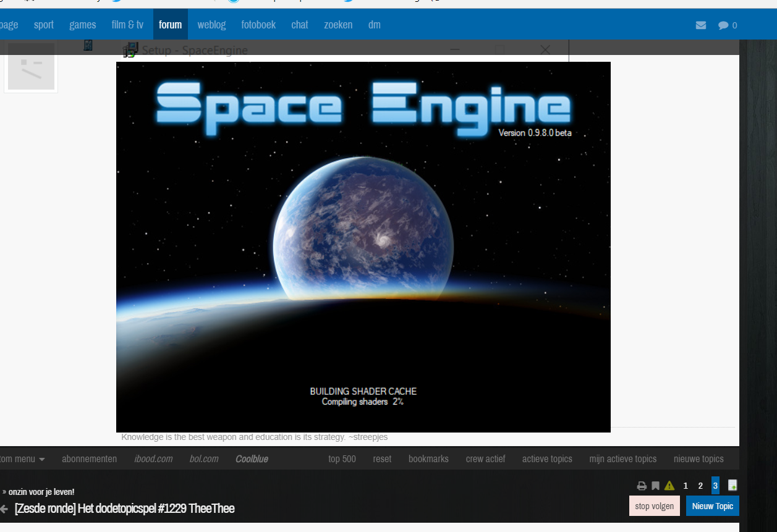
Task: Go back using arrow before topic title
Action: [x=4, y=509]
